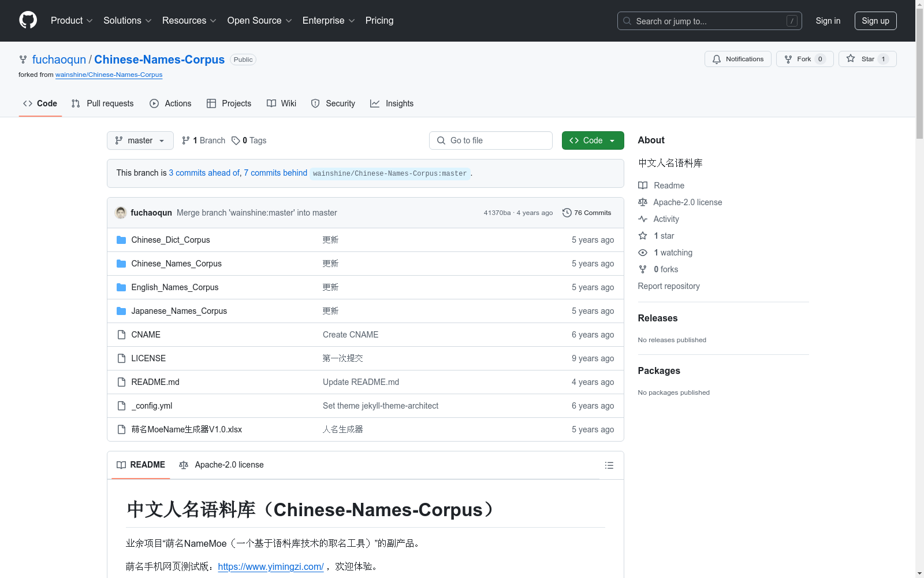Screen dimensions: 924x578
Task: Go to GitHub homepage via Octocat logo
Action: tap(28, 20)
